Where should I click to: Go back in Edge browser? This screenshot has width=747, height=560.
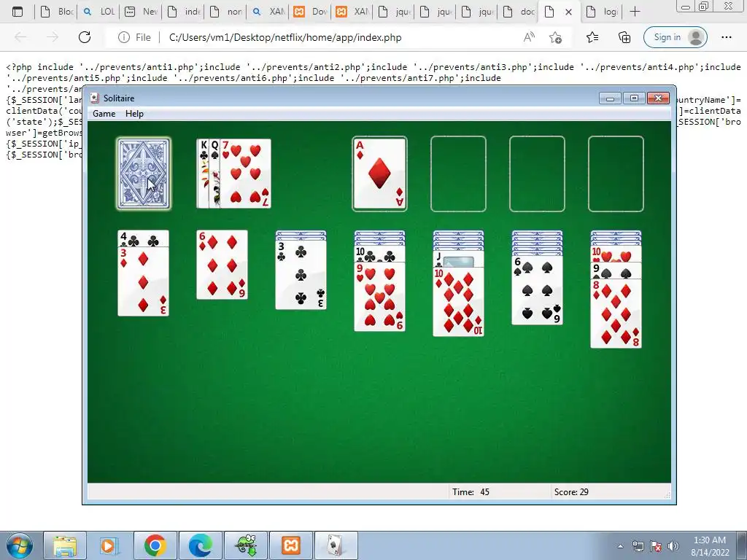(x=20, y=37)
